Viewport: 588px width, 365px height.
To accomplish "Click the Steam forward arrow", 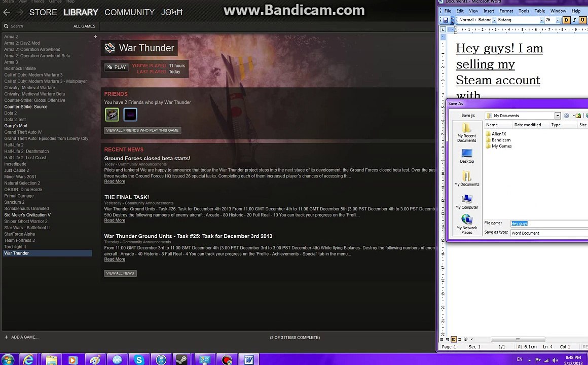I will tap(20, 12).
